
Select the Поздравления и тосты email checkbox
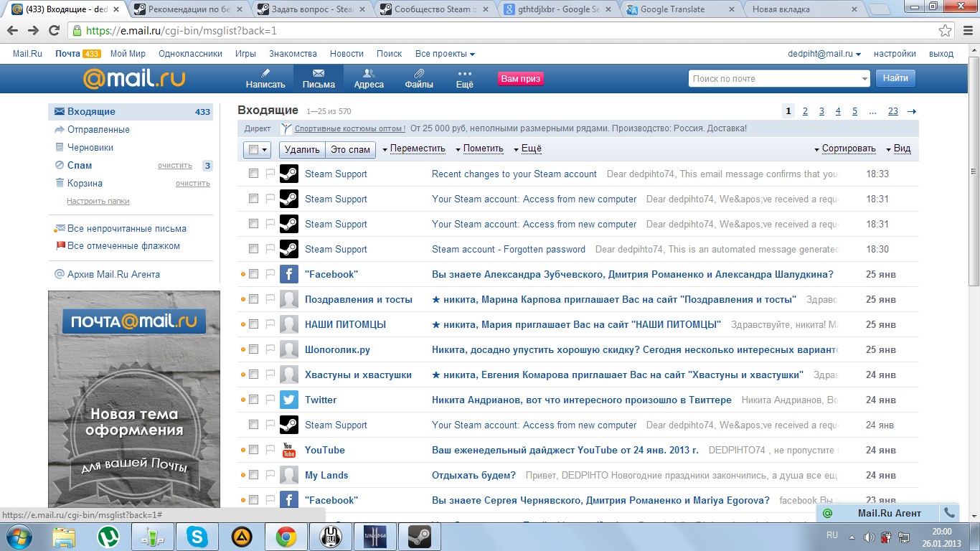[x=253, y=299]
